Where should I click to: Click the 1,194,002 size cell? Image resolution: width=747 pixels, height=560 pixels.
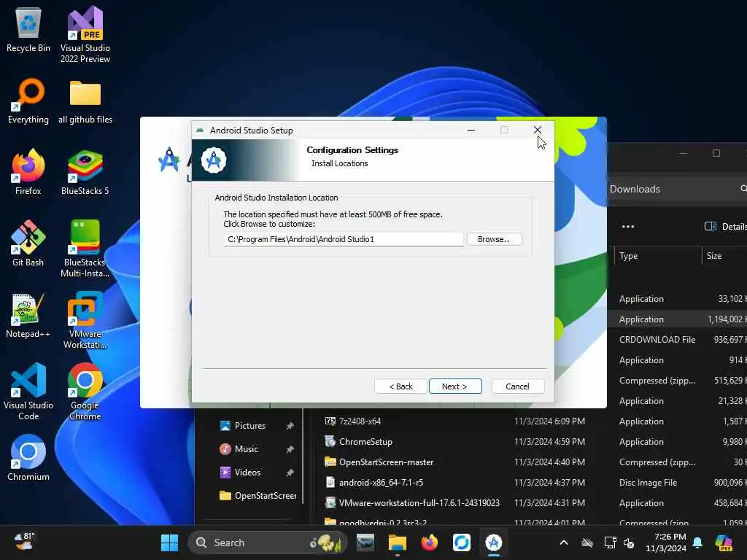(726, 319)
